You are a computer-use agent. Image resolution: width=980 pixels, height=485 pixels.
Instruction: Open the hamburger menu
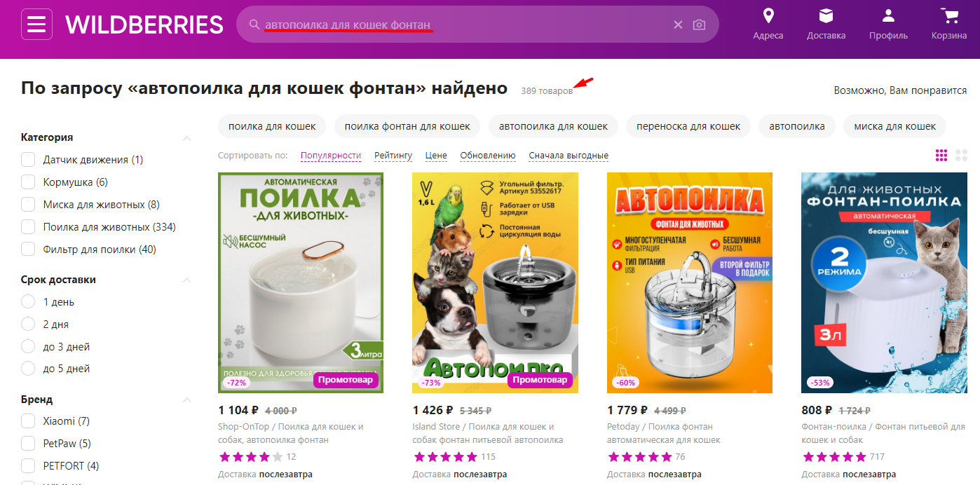coord(36,25)
